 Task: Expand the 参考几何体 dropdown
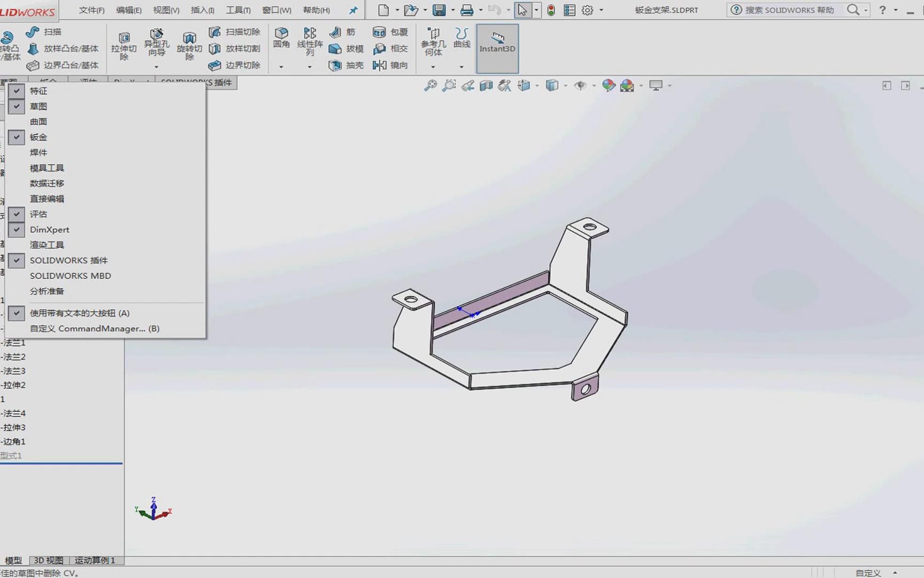[433, 66]
